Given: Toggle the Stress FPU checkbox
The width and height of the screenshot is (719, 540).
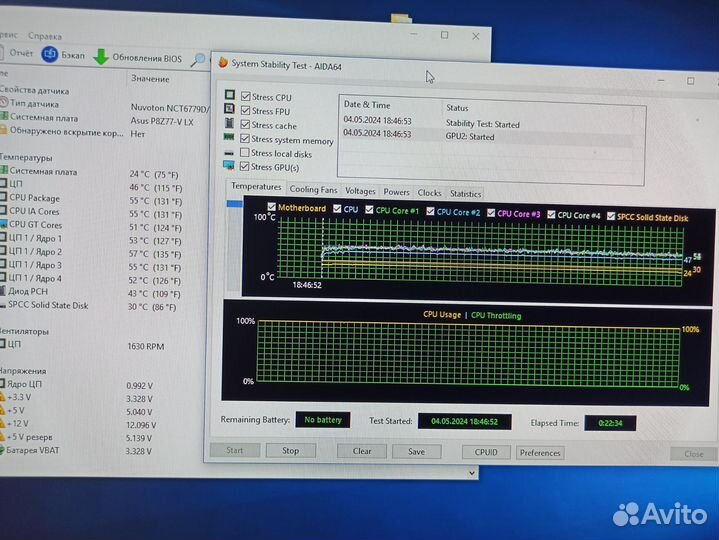Looking at the screenshot, I should tap(245, 110).
